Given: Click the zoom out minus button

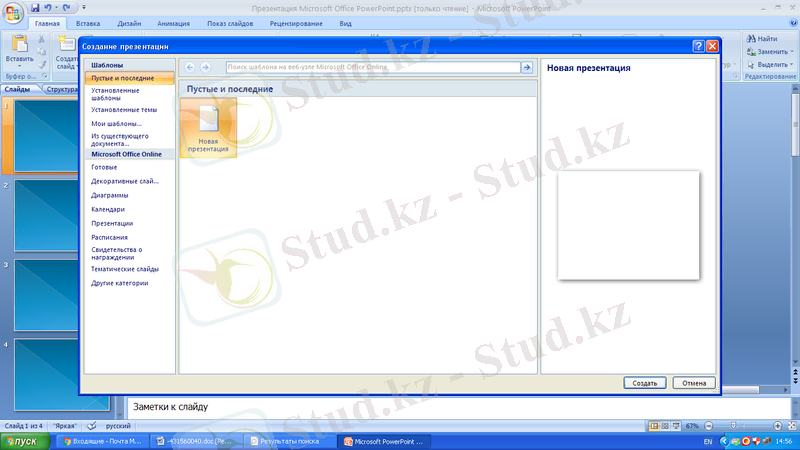Looking at the screenshot, I should (709, 426).
